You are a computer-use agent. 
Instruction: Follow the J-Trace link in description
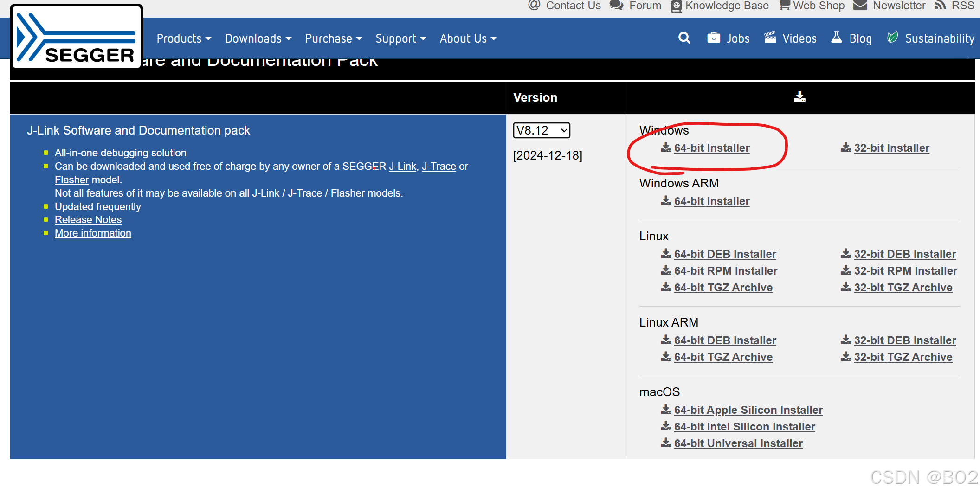click(439, 166)
